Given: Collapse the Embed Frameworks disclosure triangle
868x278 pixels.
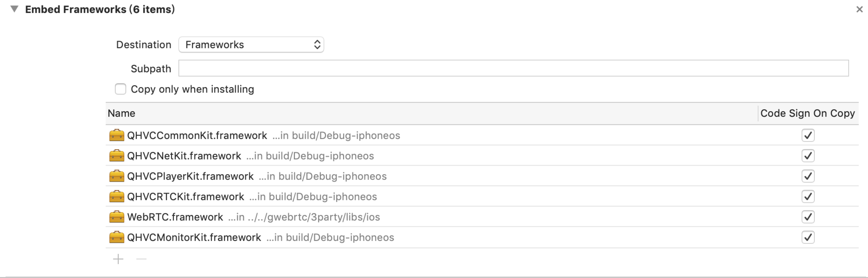Looking at the screenshot, I should tap(14, 9).
